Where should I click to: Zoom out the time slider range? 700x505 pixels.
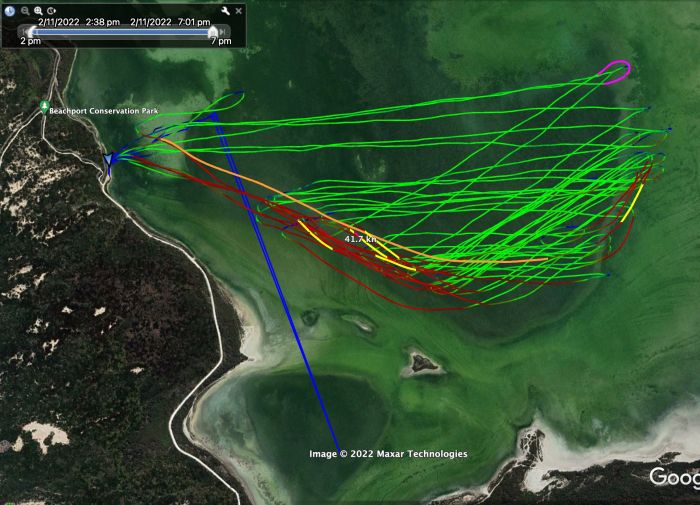click(x=25, y=11)
